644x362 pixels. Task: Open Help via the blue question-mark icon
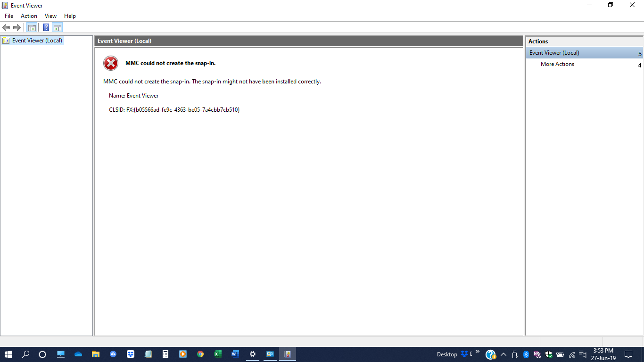[x=46, y=27]
